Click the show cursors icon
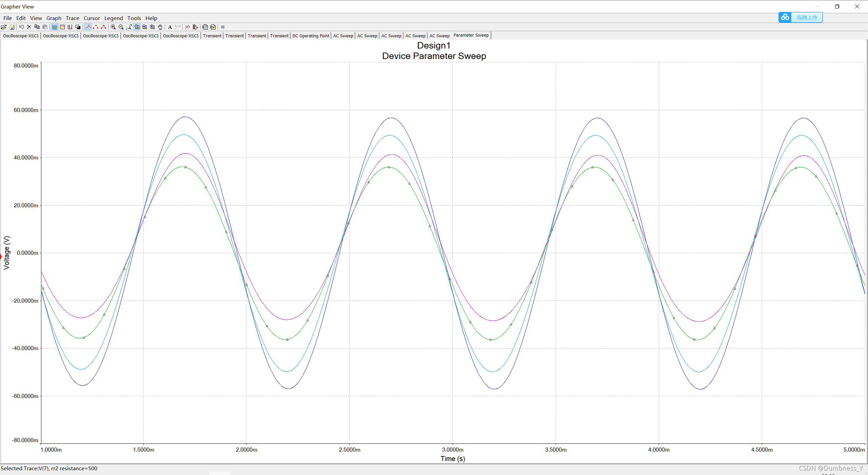Screen dimensions: 868x475 pyautogui.click(x=70, y=27)
